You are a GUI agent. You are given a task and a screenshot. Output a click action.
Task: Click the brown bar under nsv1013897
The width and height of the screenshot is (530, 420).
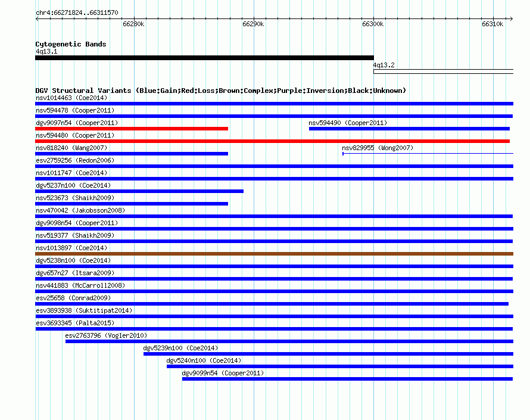tap(274, 254)
